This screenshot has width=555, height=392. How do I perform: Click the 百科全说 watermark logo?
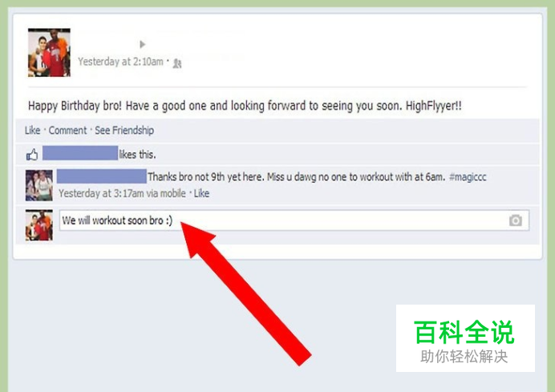[465, 337]
